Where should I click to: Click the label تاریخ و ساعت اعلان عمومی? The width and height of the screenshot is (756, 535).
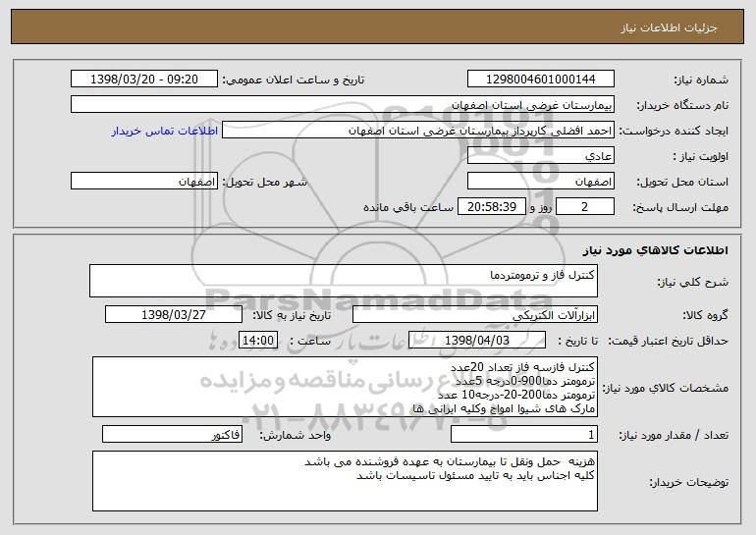coord(294,80)
